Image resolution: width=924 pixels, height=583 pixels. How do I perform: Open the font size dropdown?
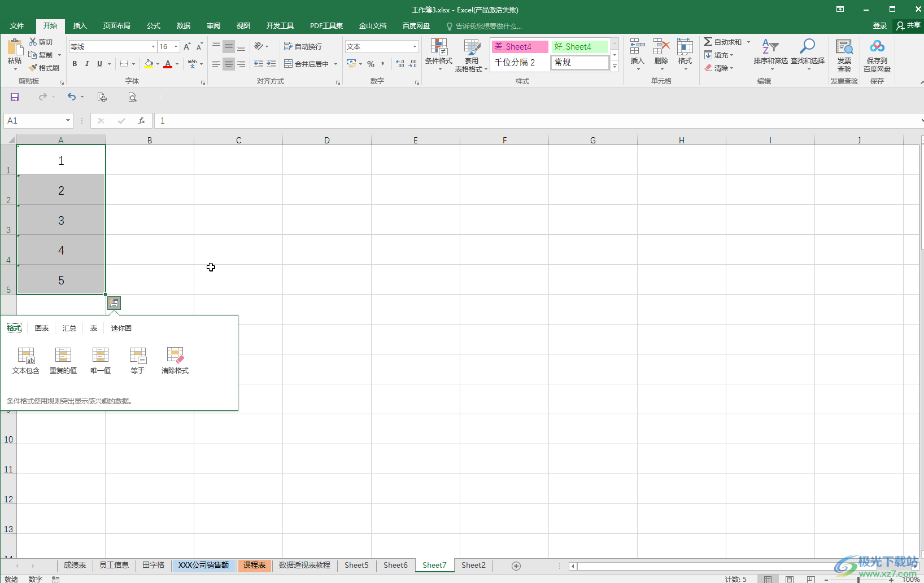(176, 46)
